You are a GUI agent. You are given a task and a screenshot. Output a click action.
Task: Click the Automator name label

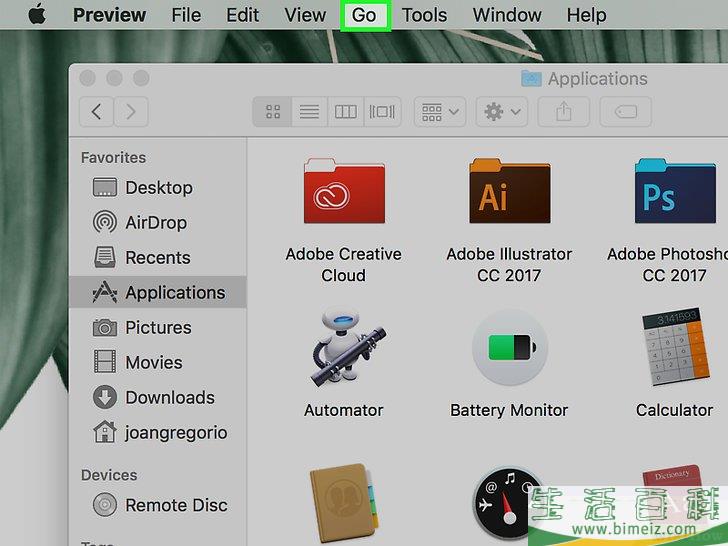[344, 410]
